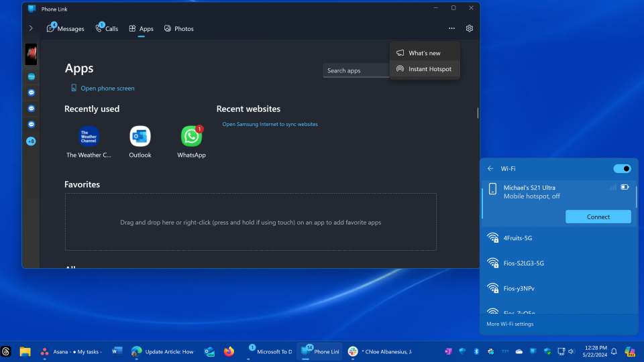Click the phone icon beside Open phone screen
The height and width of the screenshot is (362, 644).
[74, 88]
